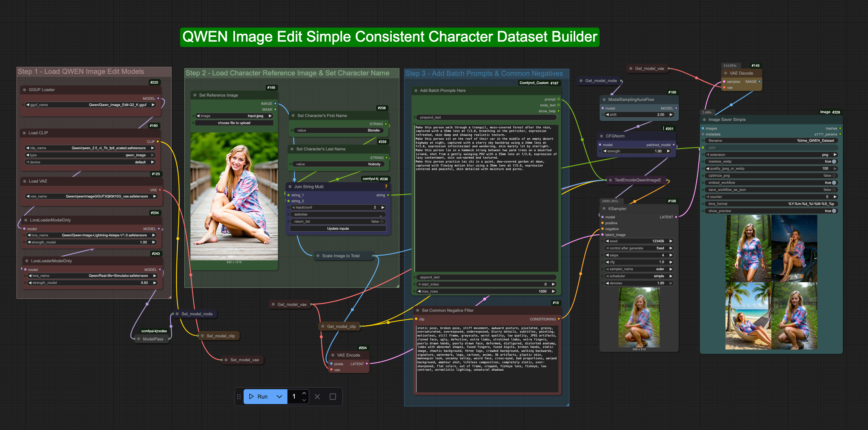The width and height of the screenshot is (868, 430).
Task: Click the collapse dot on VAE Decode node
Action: point(726,73)
